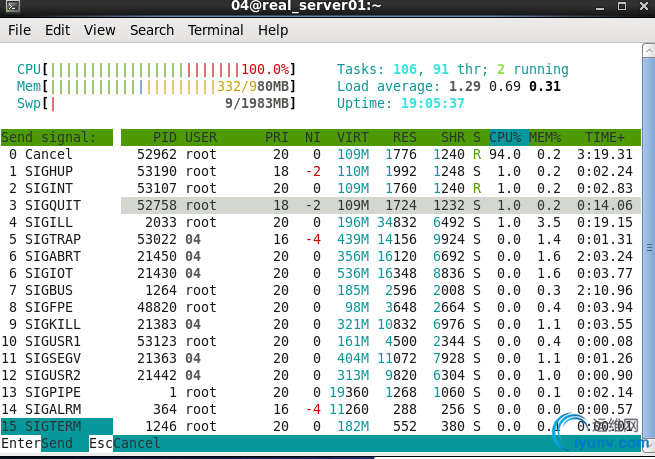Screen dimensions: 655x459
Task: Select process row with PID 21450
Action: [381, 256]
